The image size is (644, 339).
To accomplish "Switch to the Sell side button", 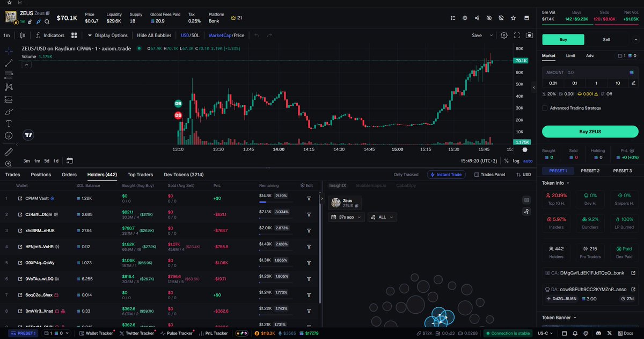I will pos(606,39).
